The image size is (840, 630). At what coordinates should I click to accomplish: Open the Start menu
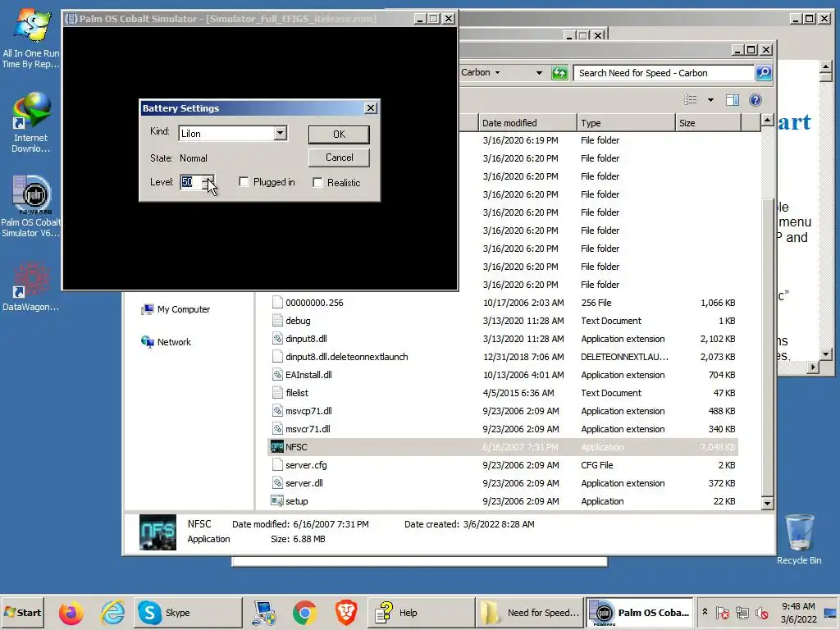tap(22, 612)
